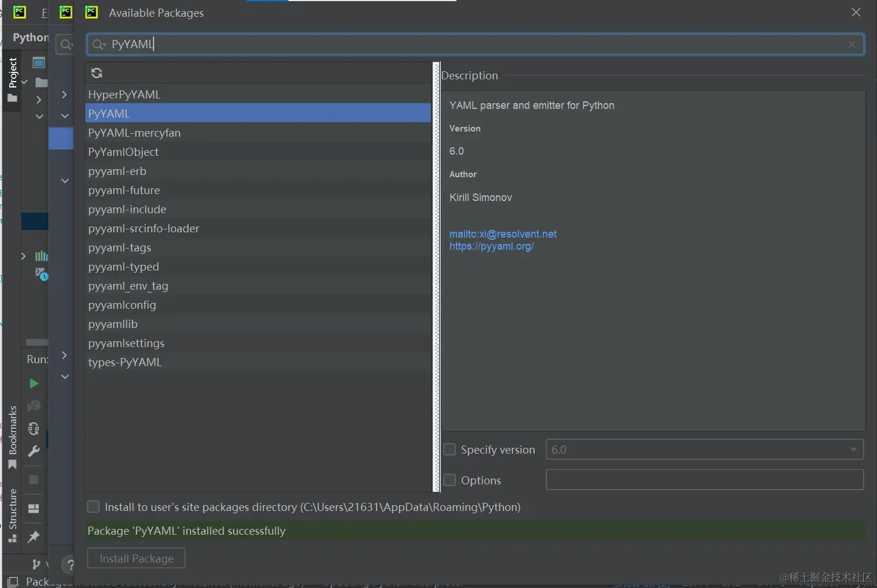Click the git branch icon at bottom

pos(36,564)
